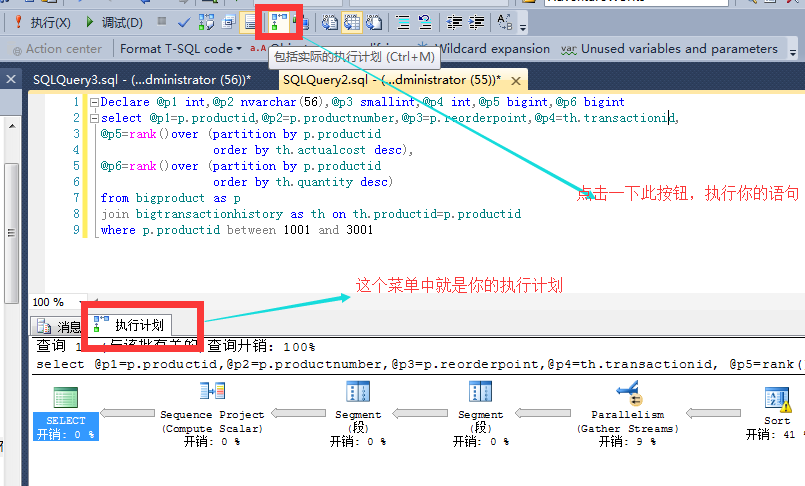Click the left panel scrollbar up arrow
805x486 pixels.
pos(12,126)
